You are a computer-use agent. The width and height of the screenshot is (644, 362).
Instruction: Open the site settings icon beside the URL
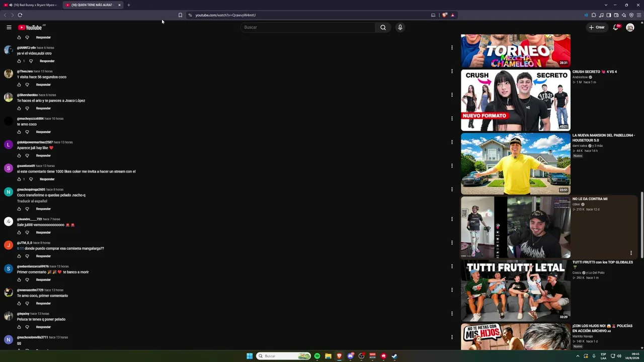190,15
